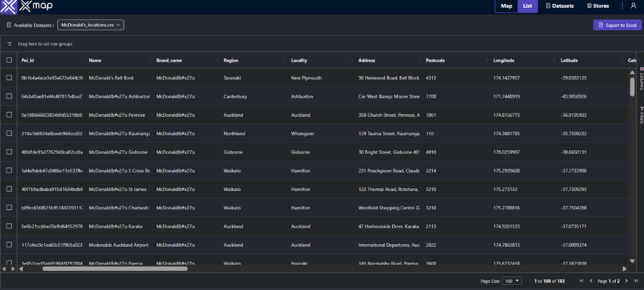Sort by the Longitude column header
Screen dimensions: 644x290
click(504, 61)
